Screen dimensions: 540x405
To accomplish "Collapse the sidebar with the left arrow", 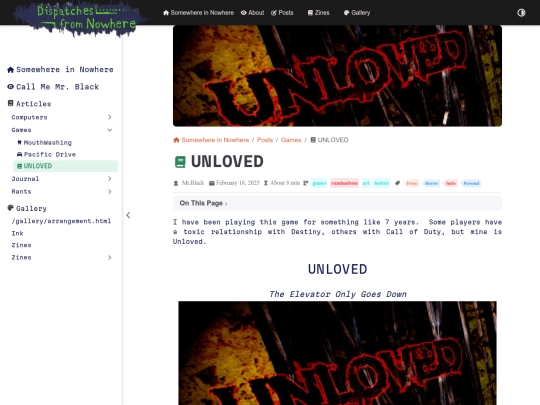I will pyautogui.click(x=128, y=215).
